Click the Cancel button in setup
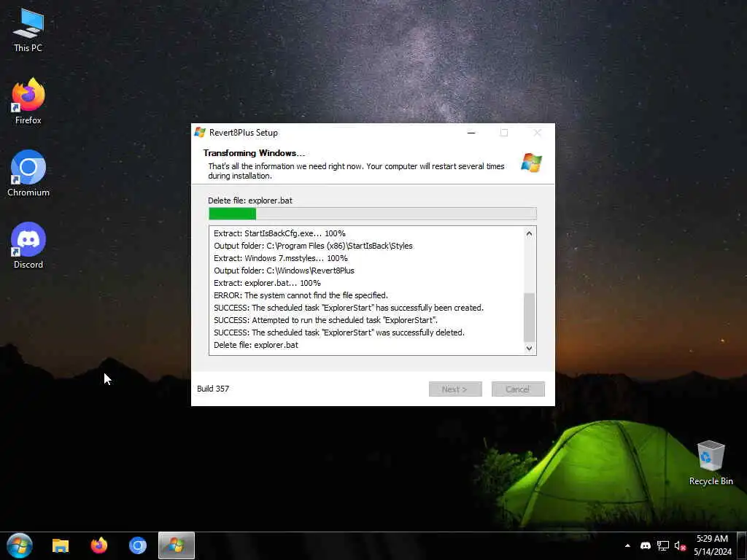Image resolution: width=747 pixels, height=560 pixels. (x=518, y=389)
